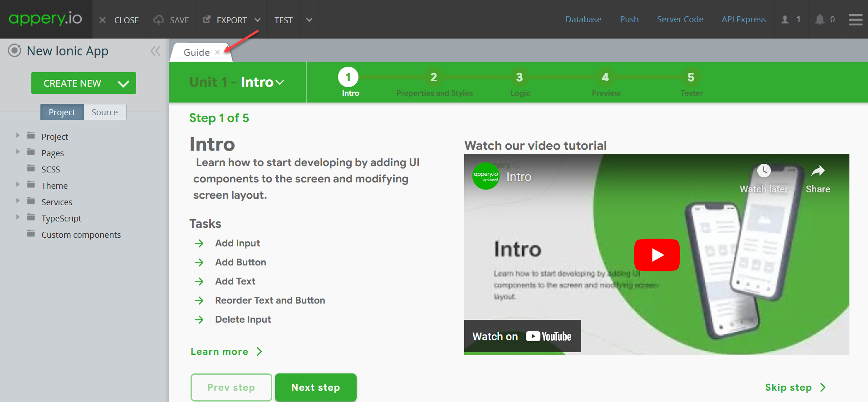
Task: Go to step 1 Intro circle
Action: (348, 78)
